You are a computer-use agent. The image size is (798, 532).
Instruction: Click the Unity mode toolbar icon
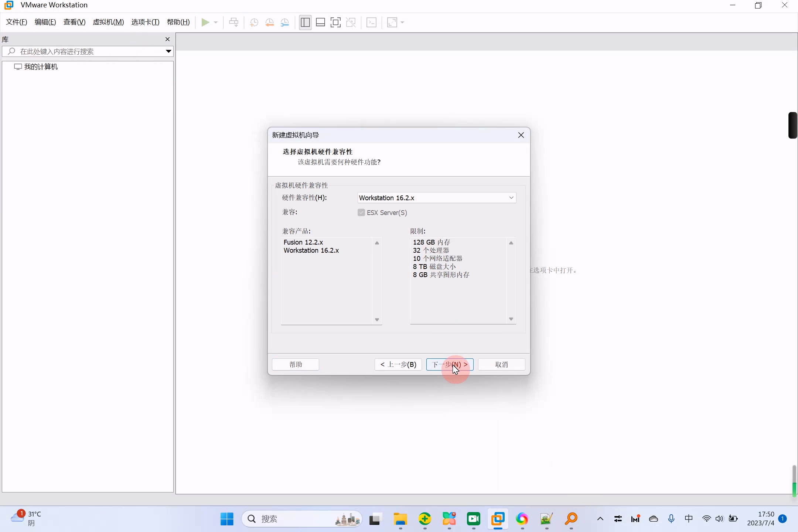click(x=351, y=23)
